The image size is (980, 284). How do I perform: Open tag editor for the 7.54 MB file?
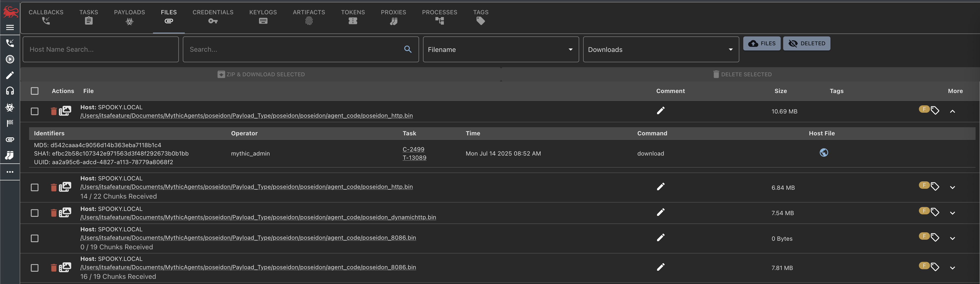click(x=935, y=213)
